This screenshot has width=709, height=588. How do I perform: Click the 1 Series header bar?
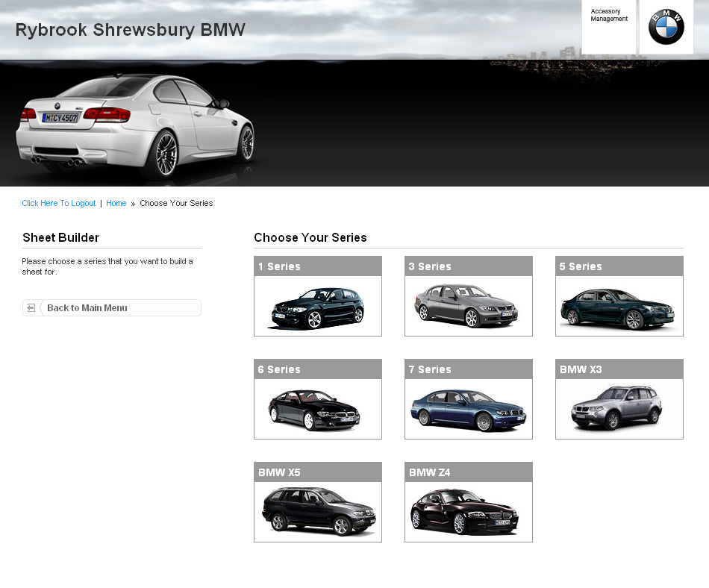pos(317,266)
